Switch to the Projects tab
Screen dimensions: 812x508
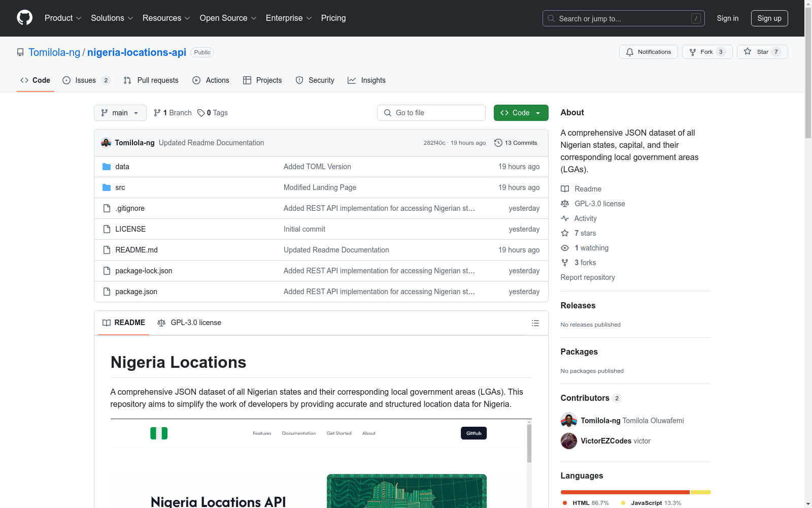[262, 80]
